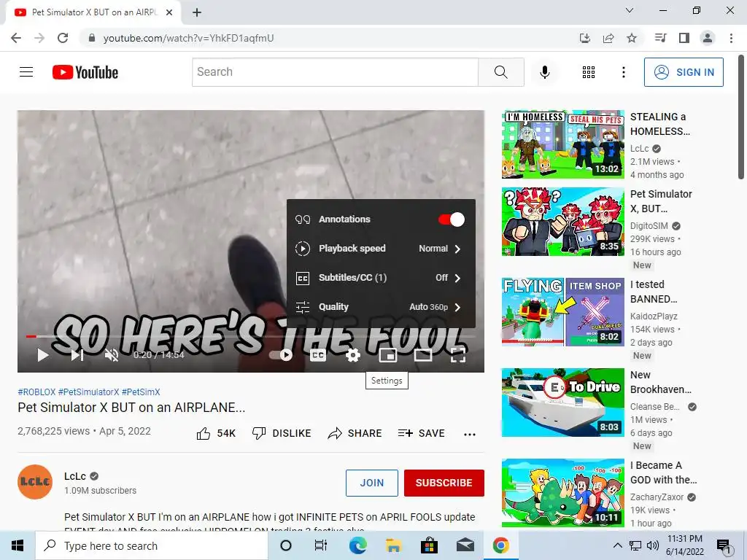Click the 'I tested BANNED...' video title
This screenshot has width=747, height=560.
click(x=654, y=292)
